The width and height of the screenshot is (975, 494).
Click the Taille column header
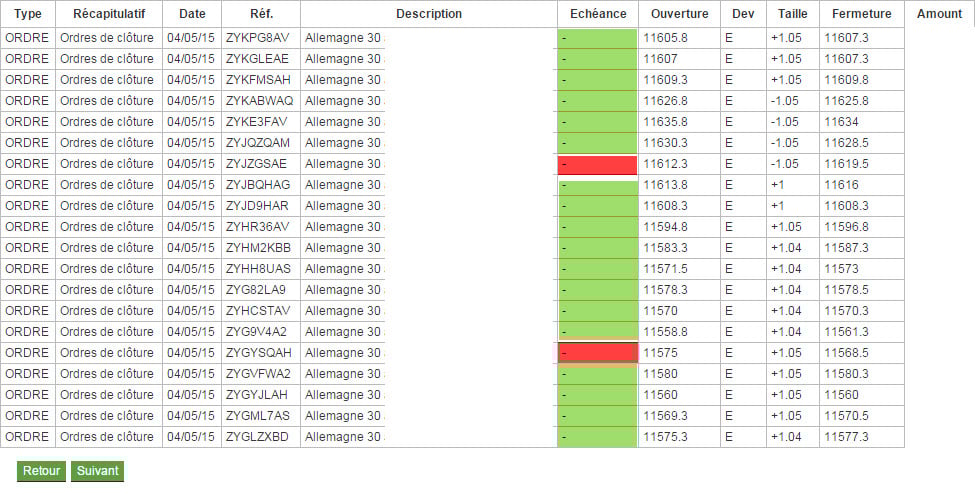coord(793,14)
